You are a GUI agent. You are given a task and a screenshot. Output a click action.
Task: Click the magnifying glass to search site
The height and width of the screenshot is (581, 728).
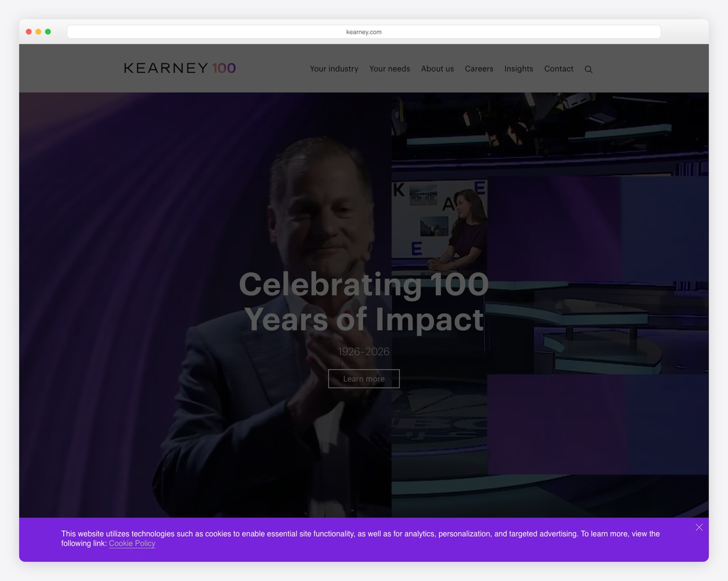pyautogui.click(x=588, y=69)
